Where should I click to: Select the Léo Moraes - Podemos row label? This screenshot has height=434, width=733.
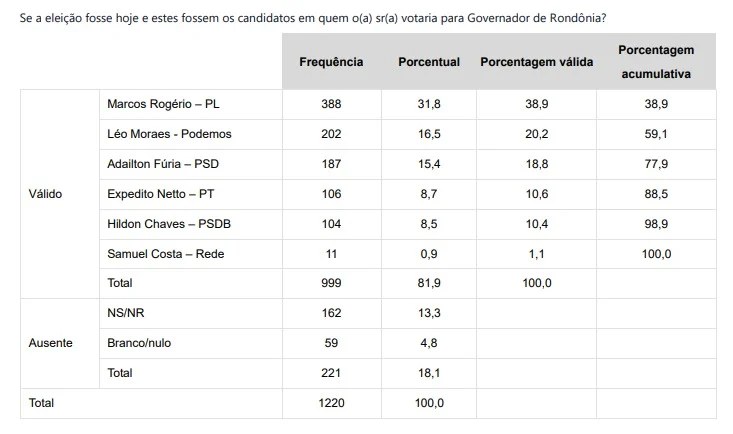169,134
